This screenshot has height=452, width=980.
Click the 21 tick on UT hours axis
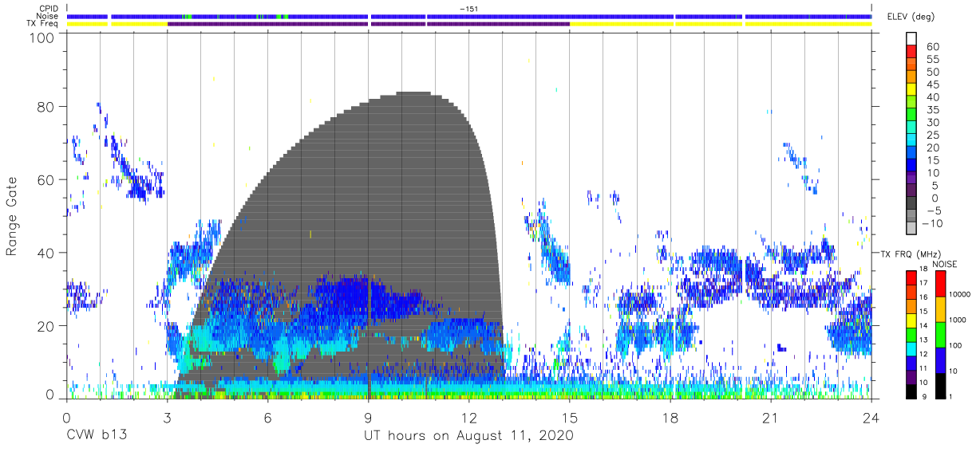[x=770, y=419]
